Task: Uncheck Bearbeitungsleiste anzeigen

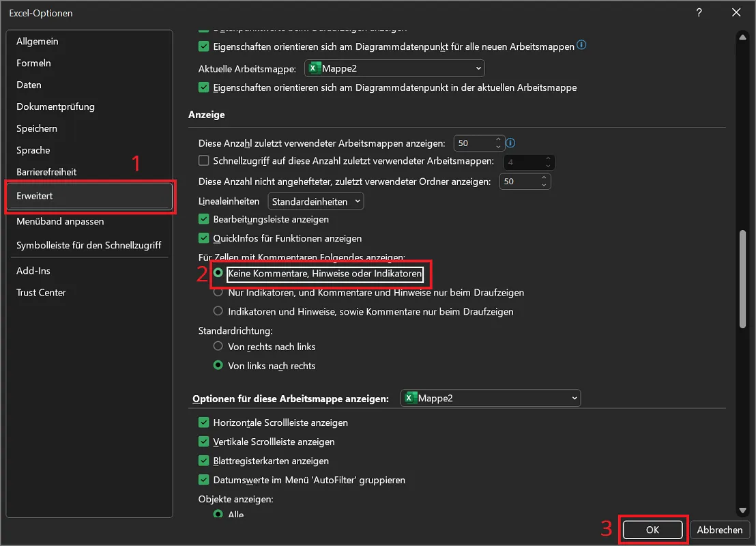Action: (203, 219)
